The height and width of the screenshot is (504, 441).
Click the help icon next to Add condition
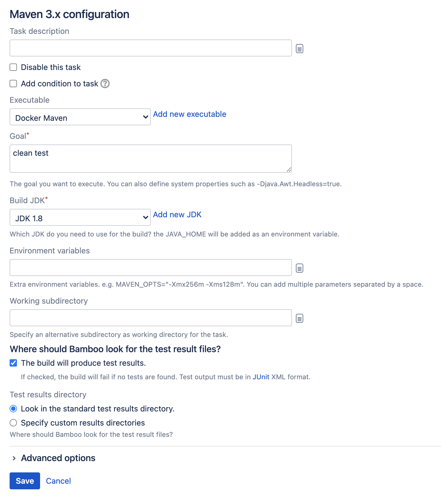(105, 84)
